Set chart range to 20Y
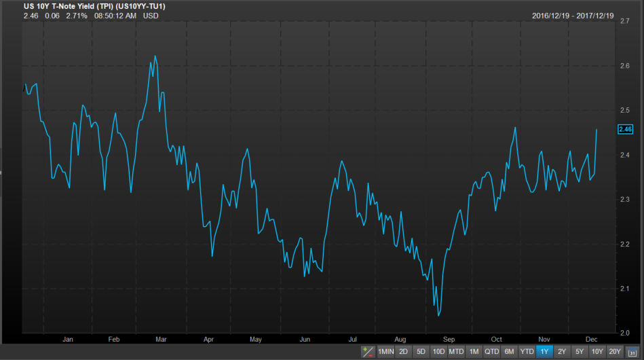Screen dimensions: 644x360 615,352
